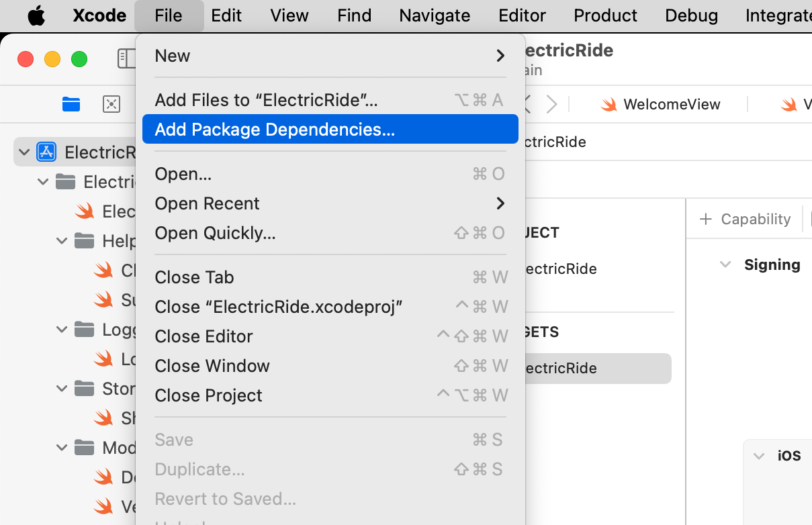
Task: Open the WelcomeView editor tab
Action: coord(671,105)
